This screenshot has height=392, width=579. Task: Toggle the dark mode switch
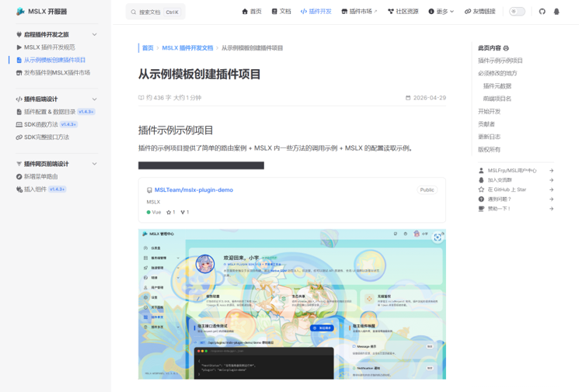pos(517,12)
